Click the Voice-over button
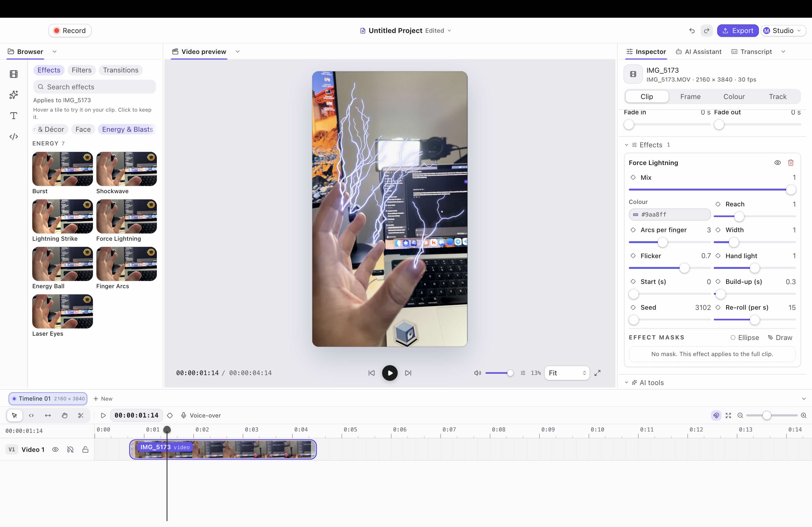812x527 pixels. 201,415
